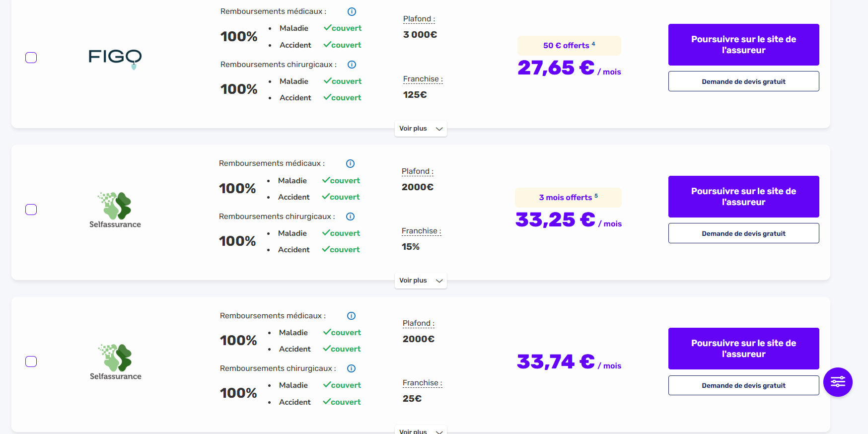This screenshot has height=434, width=868.
Task: Tick the FIGO offer comparison checkbox
Action: (31, 58)
